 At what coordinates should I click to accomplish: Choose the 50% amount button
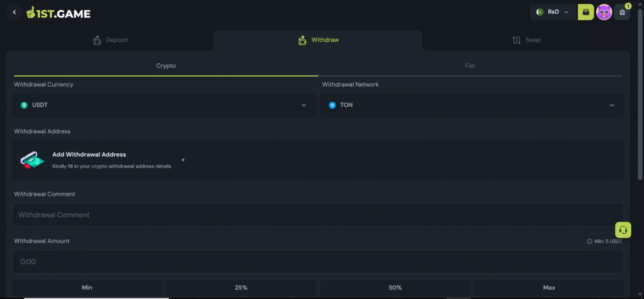point(395,288)
